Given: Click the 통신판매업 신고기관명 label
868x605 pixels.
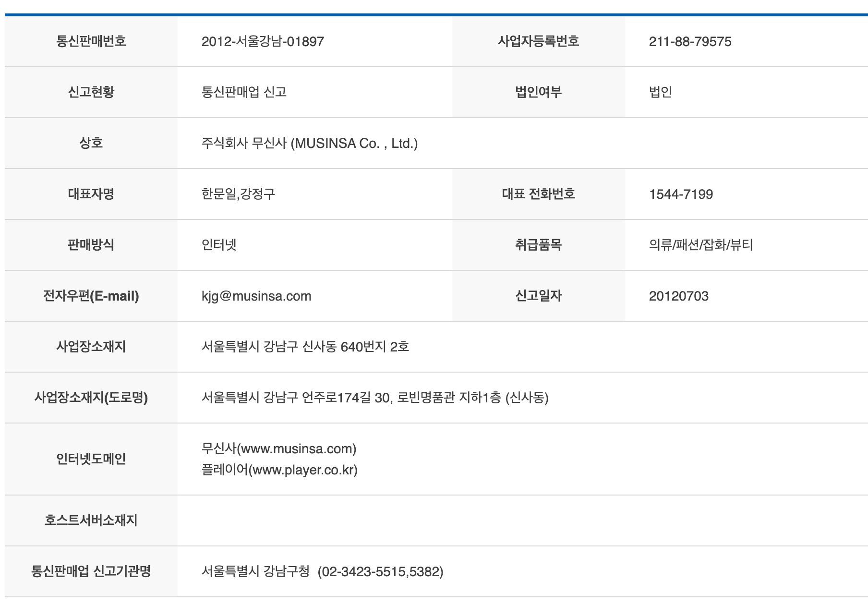Looking at the screenshot, I should 91,571.
